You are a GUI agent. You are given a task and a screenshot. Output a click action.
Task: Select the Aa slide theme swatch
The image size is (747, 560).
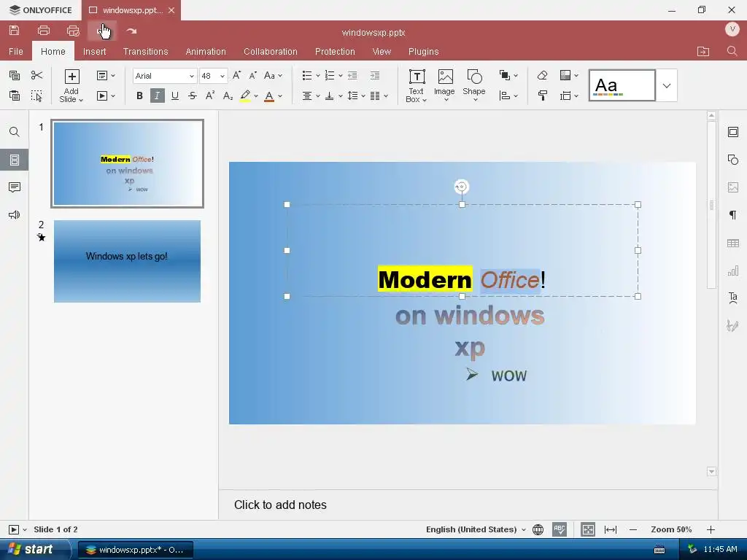point(622,86)
